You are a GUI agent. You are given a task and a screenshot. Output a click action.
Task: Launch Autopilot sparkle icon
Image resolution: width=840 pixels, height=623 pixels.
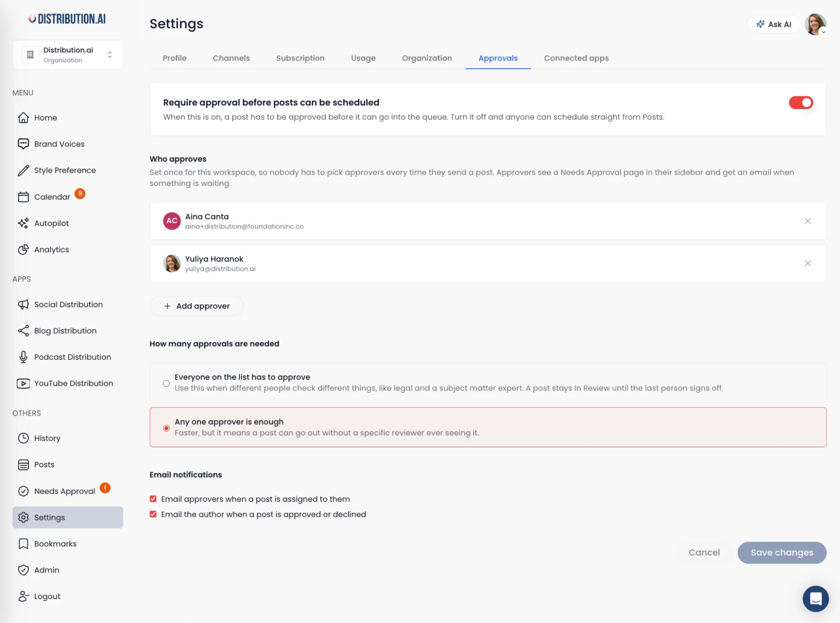click(24, 223)
